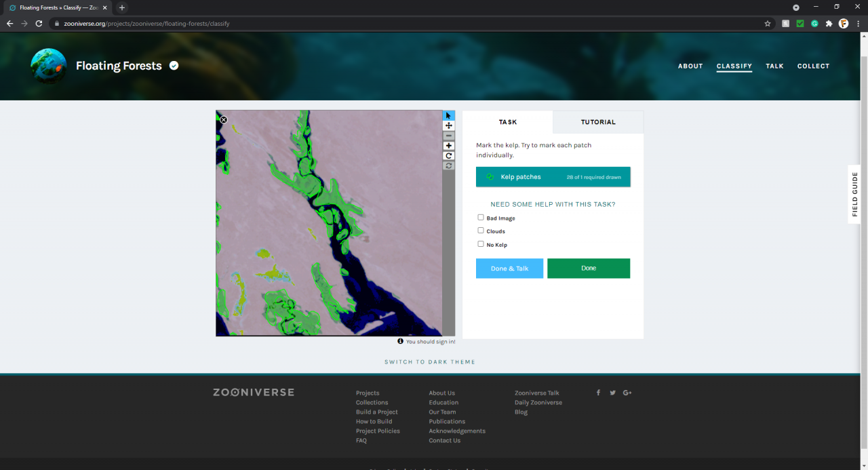Reset the image view
868x470 pixels.
tap(449, 165)
